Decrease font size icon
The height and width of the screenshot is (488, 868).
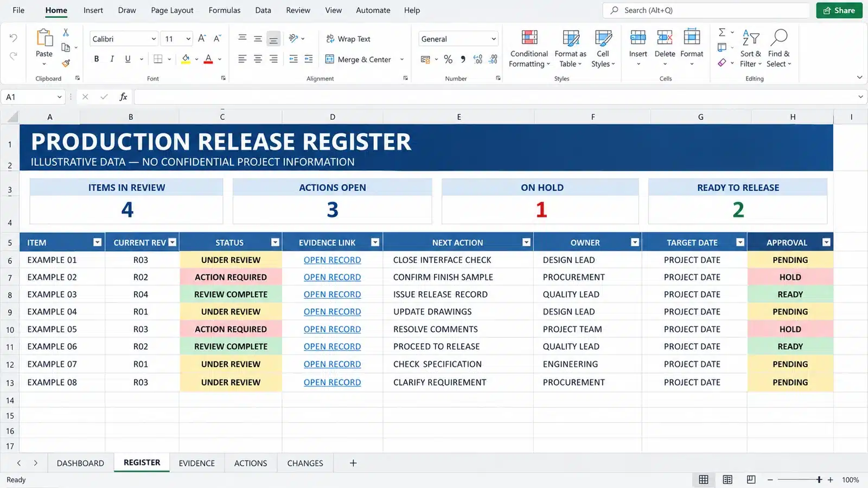(x=218, y=38)
